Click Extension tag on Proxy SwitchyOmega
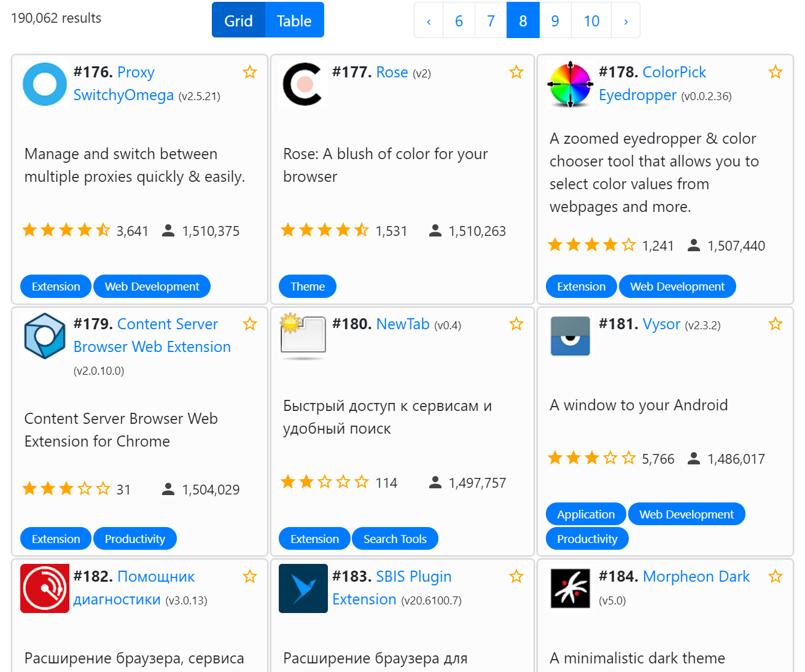 (56, 286)
